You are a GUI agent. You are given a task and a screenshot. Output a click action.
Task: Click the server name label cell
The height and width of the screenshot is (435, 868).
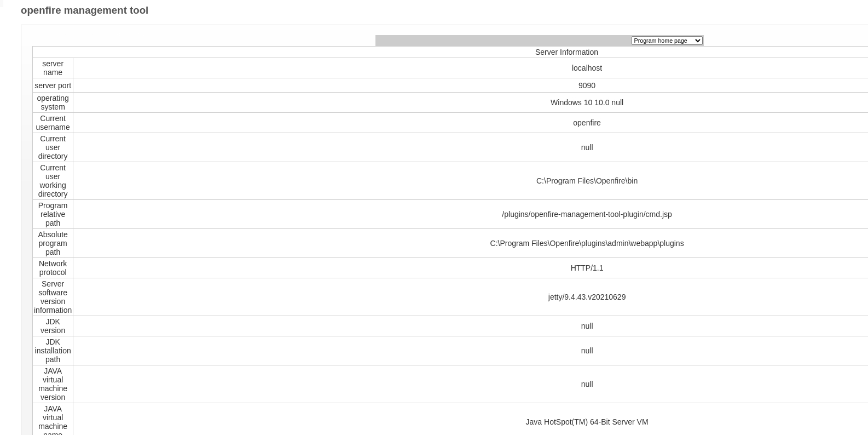point(53,68)
